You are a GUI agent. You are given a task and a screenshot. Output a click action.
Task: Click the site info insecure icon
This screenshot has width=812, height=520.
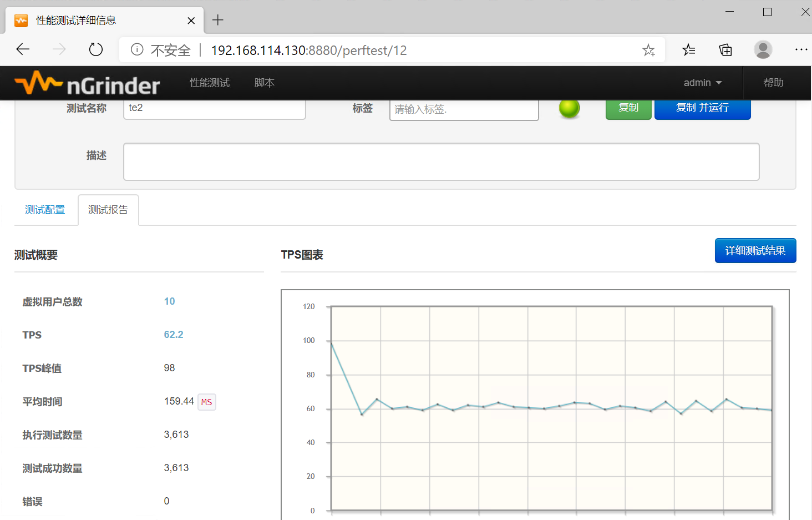click(x=137, y=50)
